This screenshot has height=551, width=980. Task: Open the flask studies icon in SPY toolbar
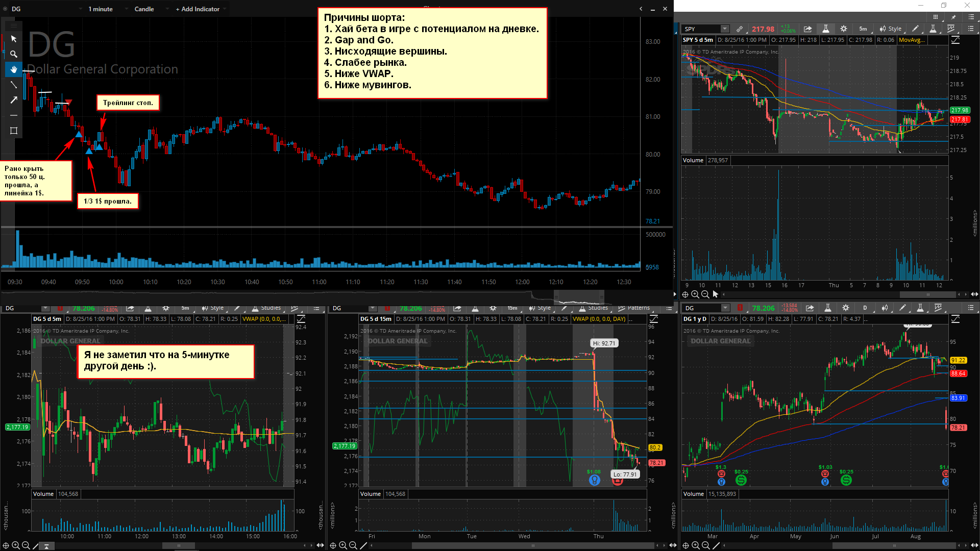(x=825, y=29)
